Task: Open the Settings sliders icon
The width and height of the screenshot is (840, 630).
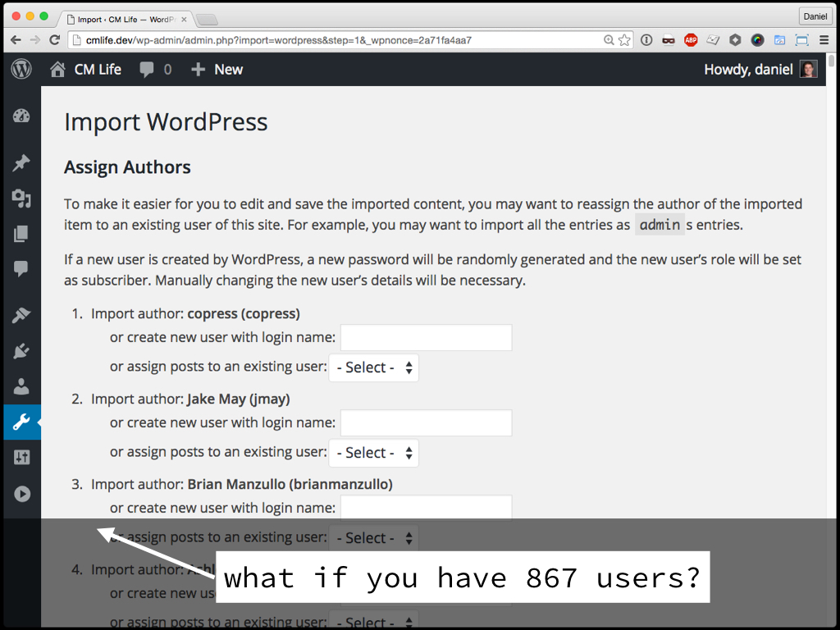Action: click(x=21, y=457)
